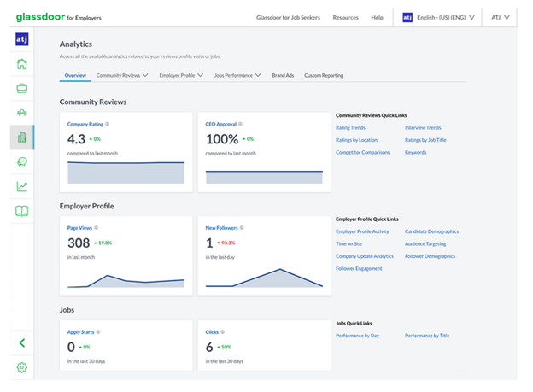Open the open book Resources sidebar icon
Screen dimensions: 533x392
(x=21, y=211)
